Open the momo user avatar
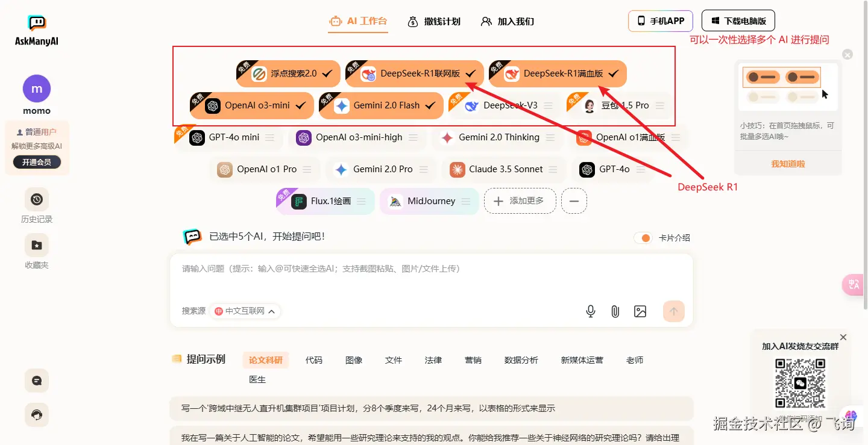The image size is (868, 445). click(37, 89)
